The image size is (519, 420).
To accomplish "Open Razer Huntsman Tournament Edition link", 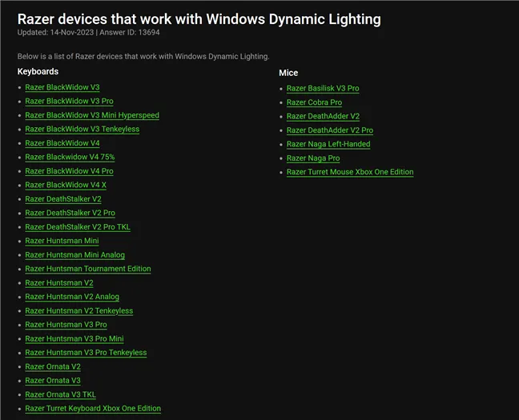I will [x=88, y=269].
